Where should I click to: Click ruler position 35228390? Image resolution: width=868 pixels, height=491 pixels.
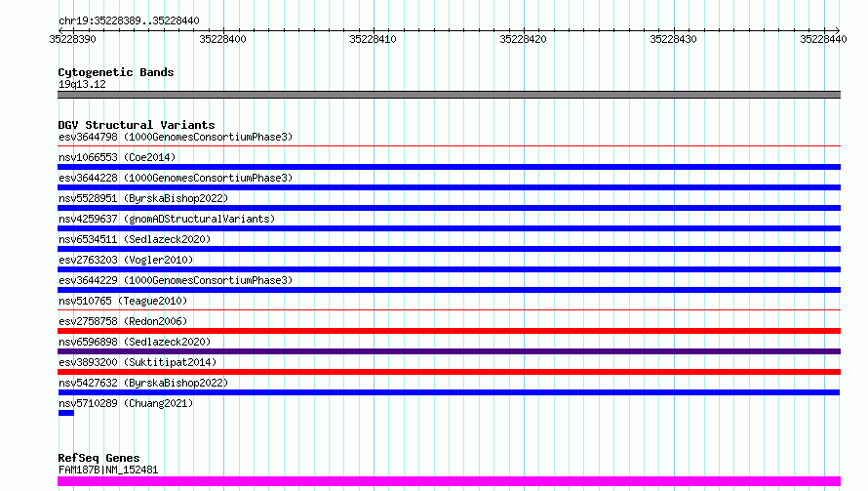(72, 39)
